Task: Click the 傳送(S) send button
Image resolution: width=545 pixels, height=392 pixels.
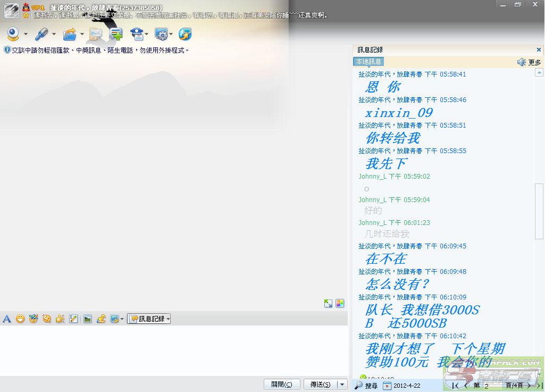Action: [x=320, y=385]
